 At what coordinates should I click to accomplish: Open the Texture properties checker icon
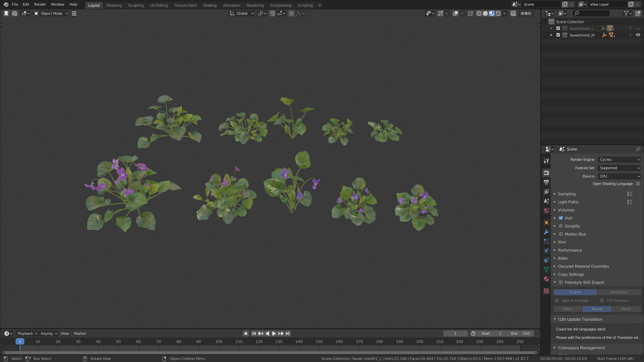point(546,291)
